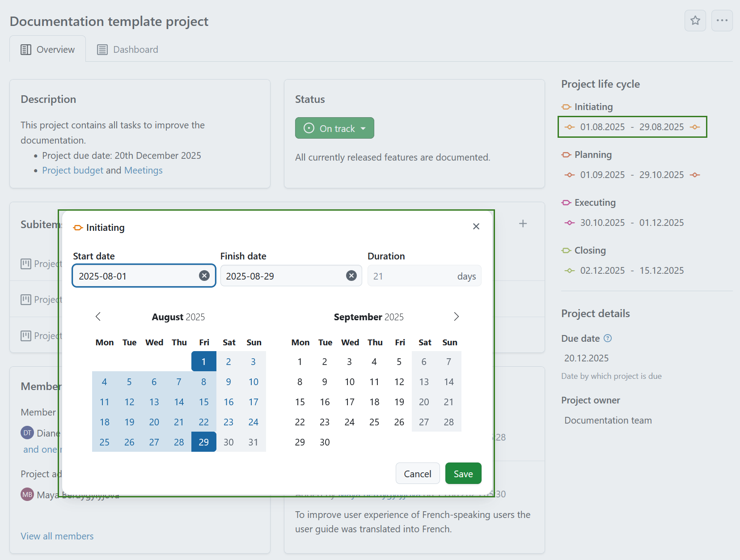Click Maya Berdygyjjova's avatar

click(27, 494)
